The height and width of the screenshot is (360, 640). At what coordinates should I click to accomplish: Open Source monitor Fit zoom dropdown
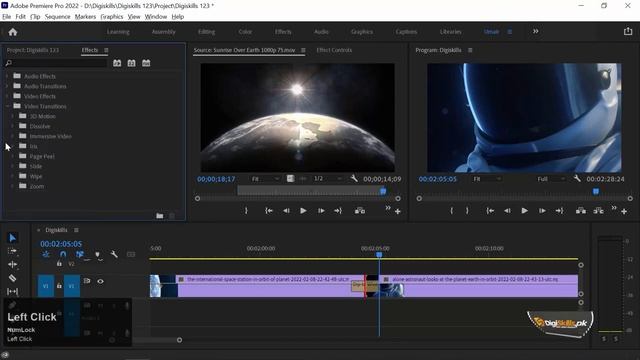(265, 179)
